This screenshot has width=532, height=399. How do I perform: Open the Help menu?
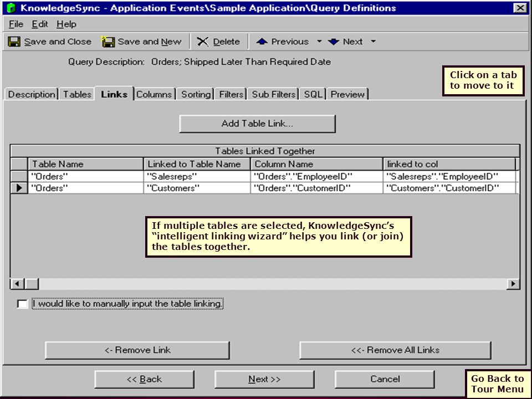(x=66, y=24)
